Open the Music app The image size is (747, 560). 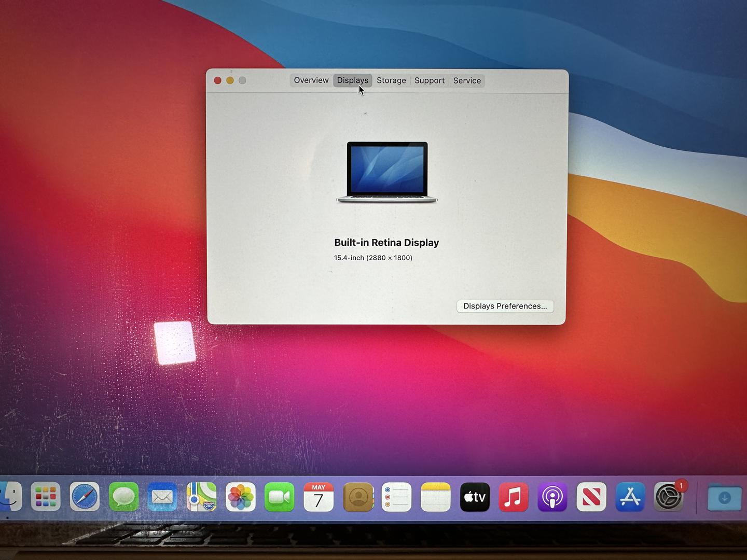point(514,497)
